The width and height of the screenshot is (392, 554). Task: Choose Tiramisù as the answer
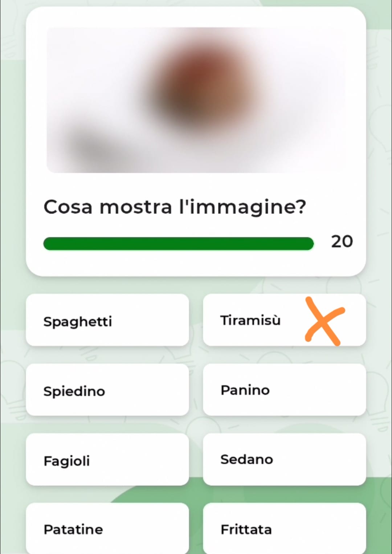tap(284, 320)
